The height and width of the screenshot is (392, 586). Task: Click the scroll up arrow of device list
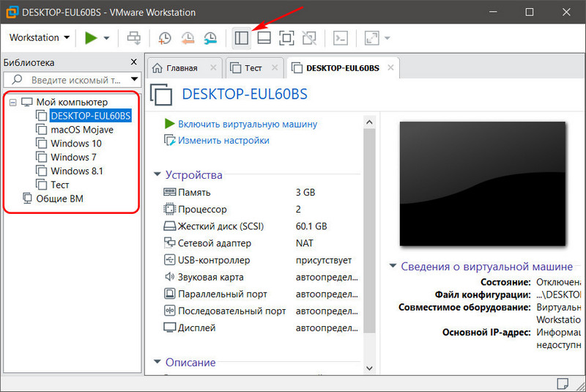click(369, 122)
